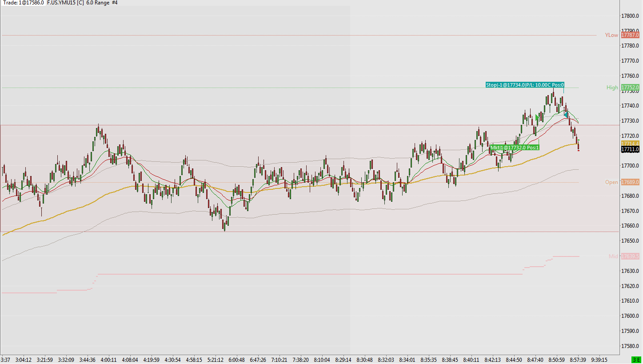Click the 17670.0 price scale label

pyautogui.click(x=631, y=211)
